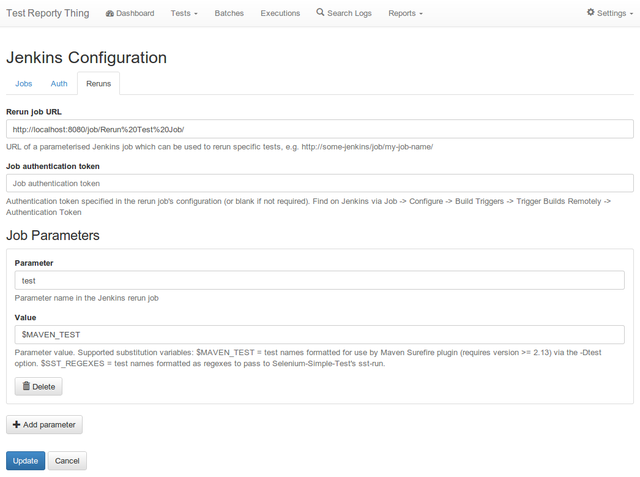640x477 pixels.
Task: Click the Job authentication token label
Action: coord(53,166)
